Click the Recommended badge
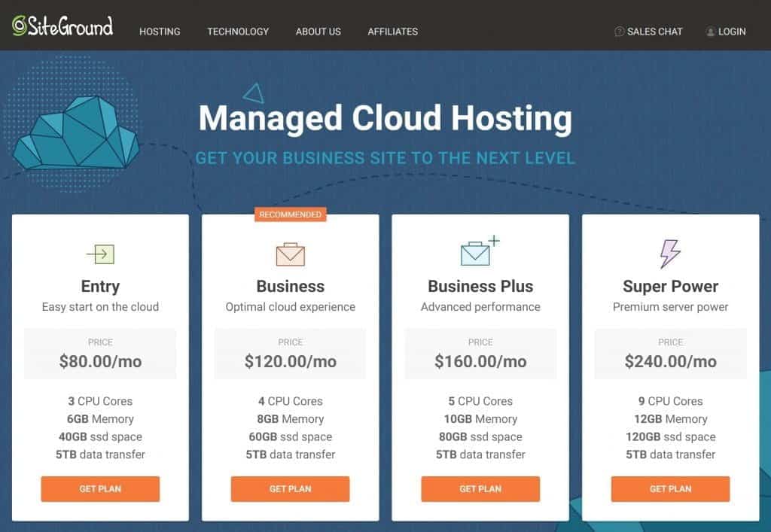Image resolution: width=771 pixels, height=532 pixels. tap(290, 214)
